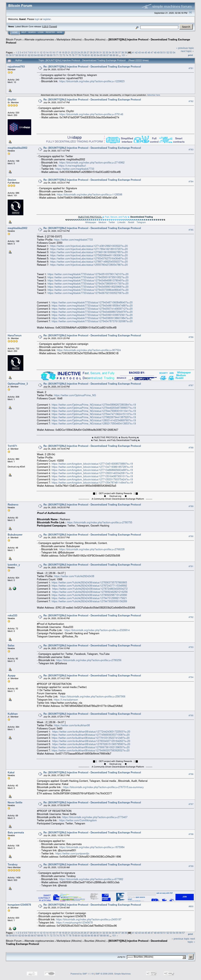The height and width of the screenshot is (980, 201).
Task: View Rednevo profile icon
Action: click(10, 528)
